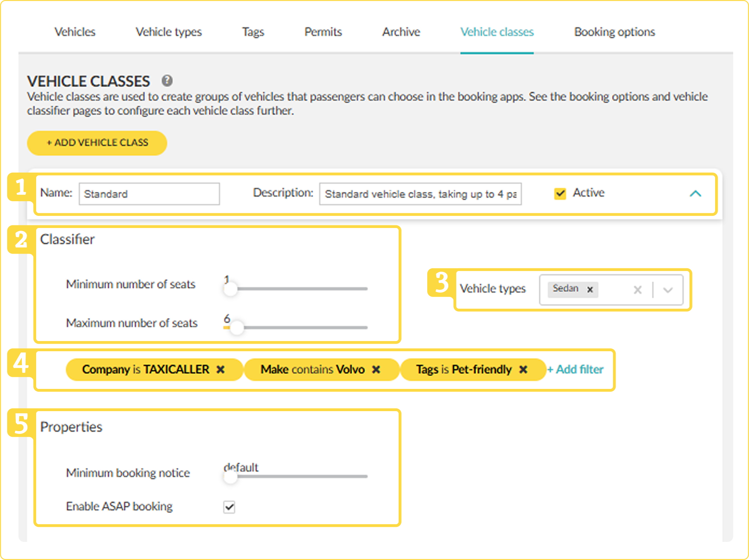Viewport: 749px width, 560px height.
Task: Open the Vehicle types tab
Action: point(169,32)
